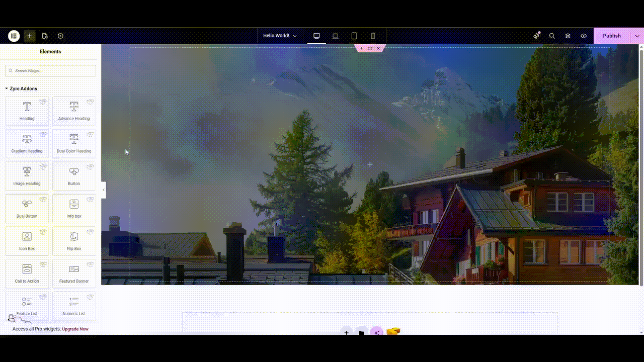
Task: Open the Finder search icon
Action: 552,36
